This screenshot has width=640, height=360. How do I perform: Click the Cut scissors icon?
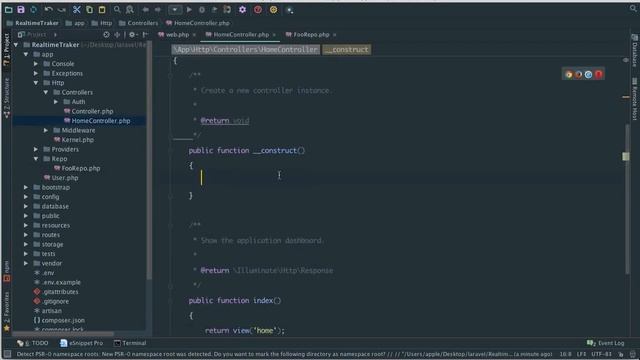point(76,9)
